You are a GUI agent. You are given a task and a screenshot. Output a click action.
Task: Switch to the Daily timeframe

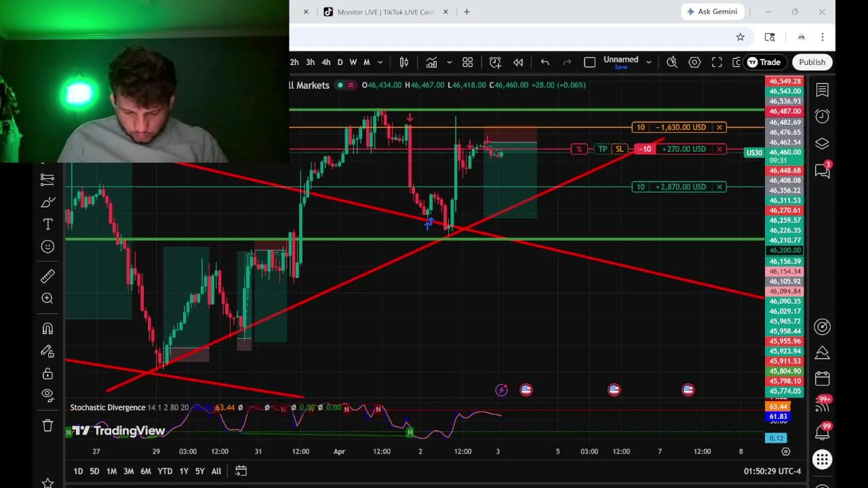click(340, 62)
